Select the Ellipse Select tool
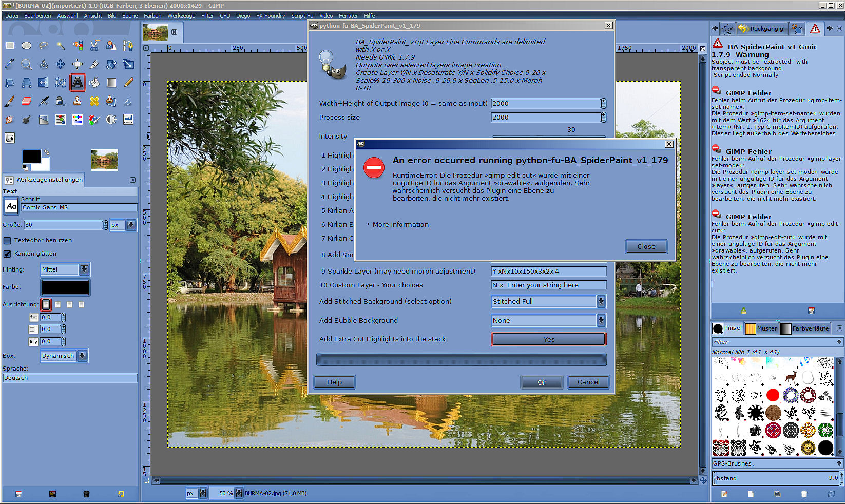The height and width of the screenshot is (504, 845). click(x=27, y=46)
